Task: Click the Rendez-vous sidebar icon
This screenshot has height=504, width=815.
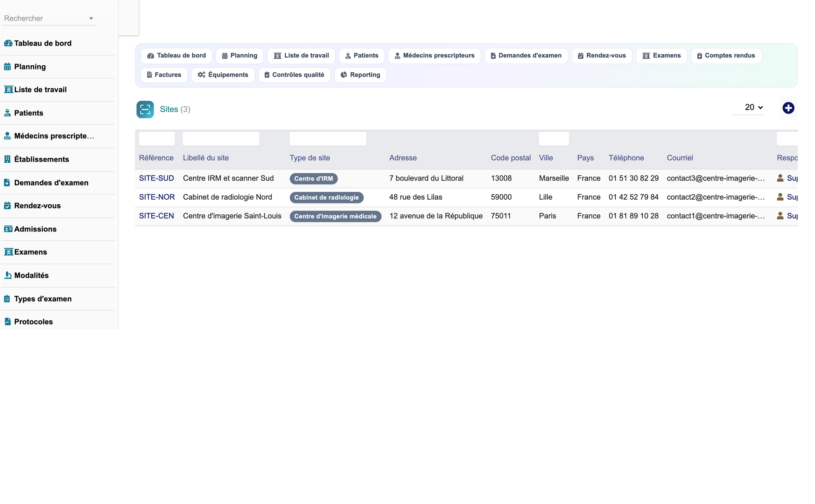Action: coord(8,206)
